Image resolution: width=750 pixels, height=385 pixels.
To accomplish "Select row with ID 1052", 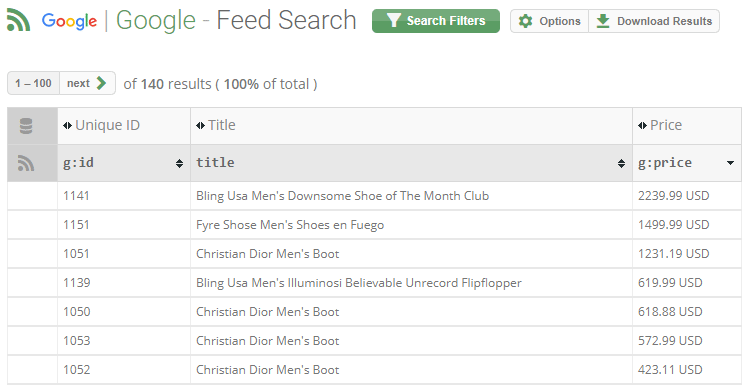I will tap(375, 370).
